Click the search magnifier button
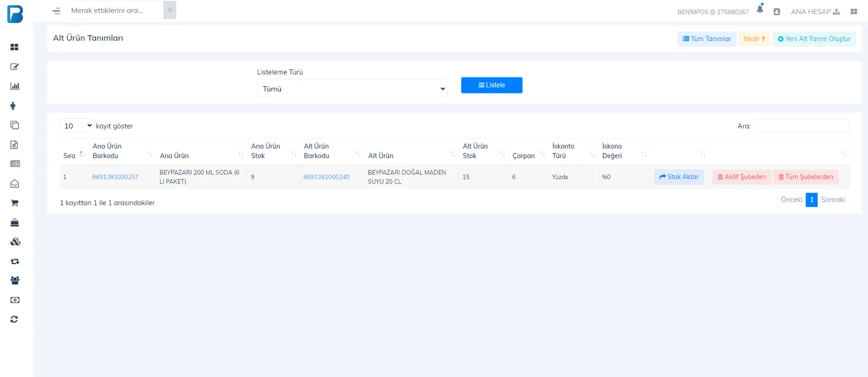Viewport: 868px width, 377px height. pyautogui.click(x=170, y=10)
